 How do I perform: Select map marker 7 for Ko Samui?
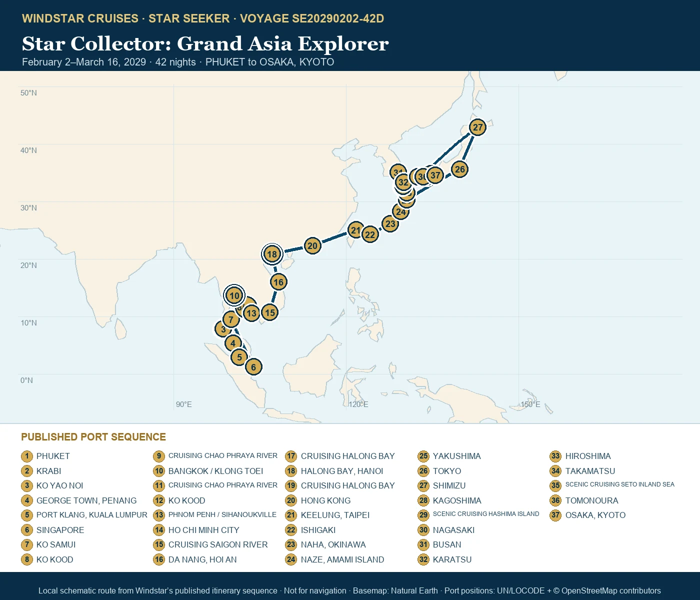pyautogui.click(x=231, y=319)
